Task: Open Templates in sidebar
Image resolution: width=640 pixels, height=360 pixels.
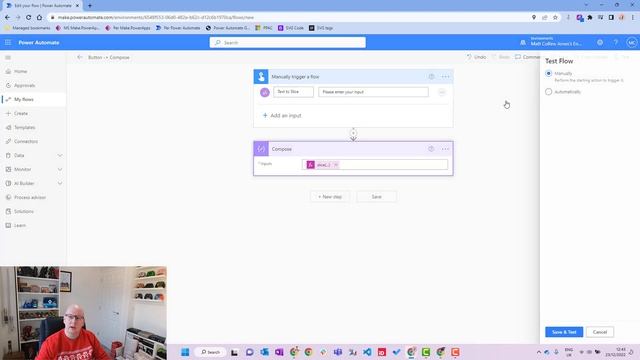Action: (24, 127)
